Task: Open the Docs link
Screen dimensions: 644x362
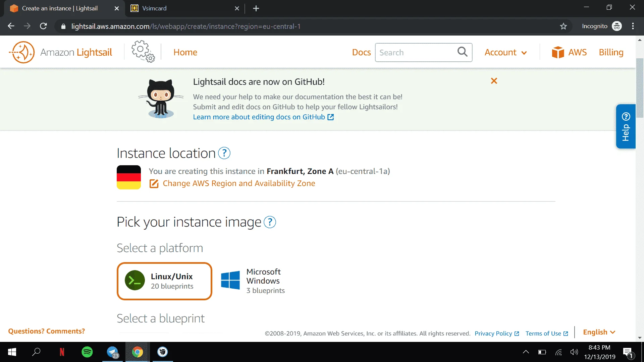Action: click(361, 52)
